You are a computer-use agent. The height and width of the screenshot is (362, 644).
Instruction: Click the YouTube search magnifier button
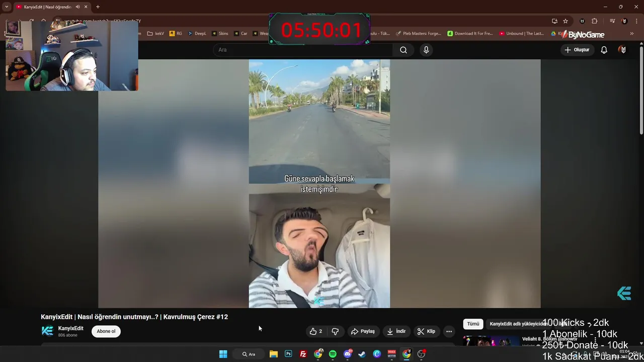pyautogui.click(x=404, y=50)
